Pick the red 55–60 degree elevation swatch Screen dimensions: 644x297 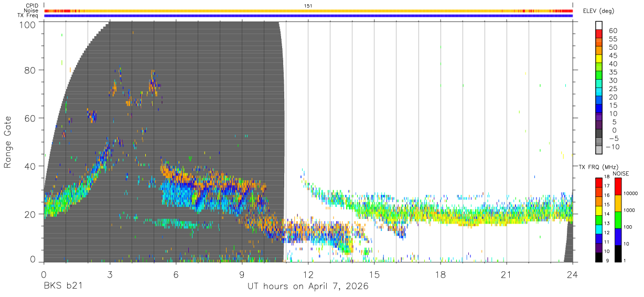599,35
